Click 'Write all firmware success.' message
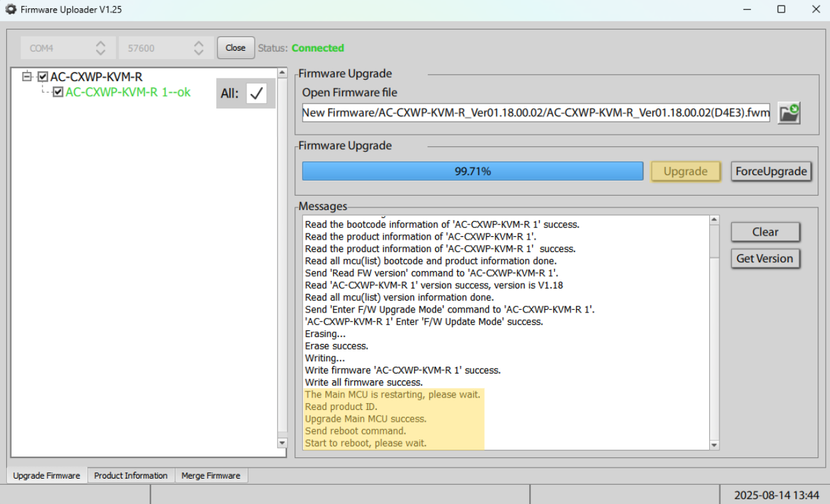The height and width of the screenshot is (504, 830). [364, 382]
